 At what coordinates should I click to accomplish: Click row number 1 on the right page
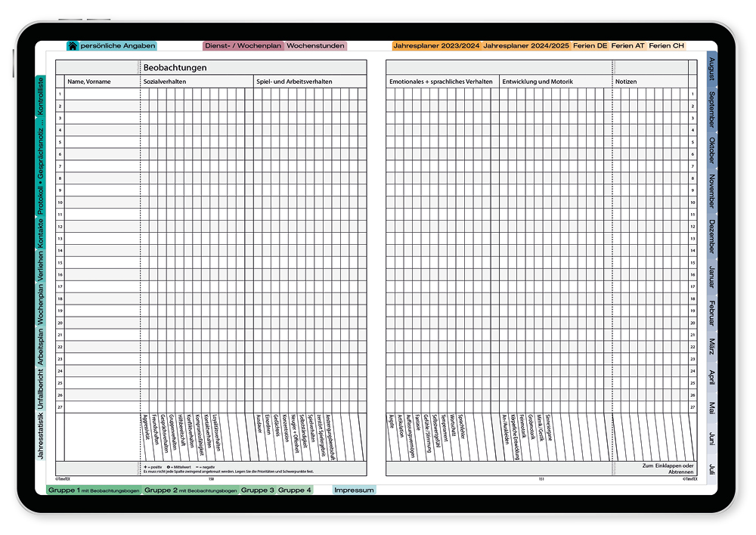pyautogui.click(x=692, y=94)
